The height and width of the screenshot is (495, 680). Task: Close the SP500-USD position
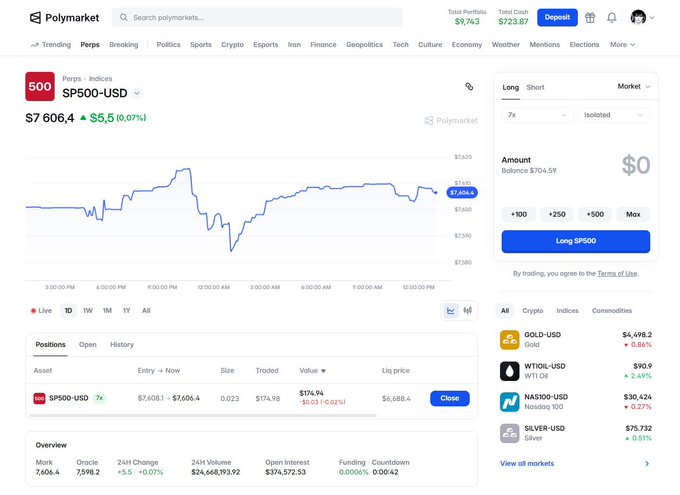450,398
